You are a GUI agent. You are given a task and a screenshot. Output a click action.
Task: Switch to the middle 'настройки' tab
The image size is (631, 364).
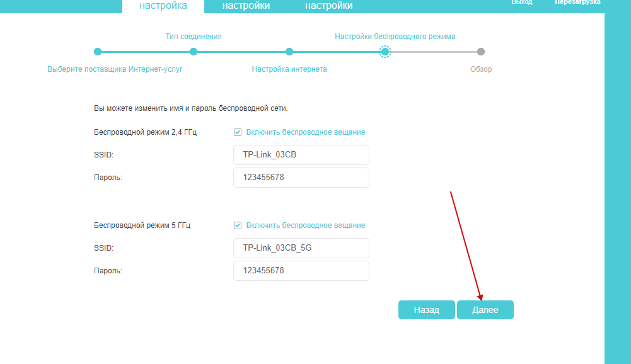pyautogui.click(x=246, y=6)
